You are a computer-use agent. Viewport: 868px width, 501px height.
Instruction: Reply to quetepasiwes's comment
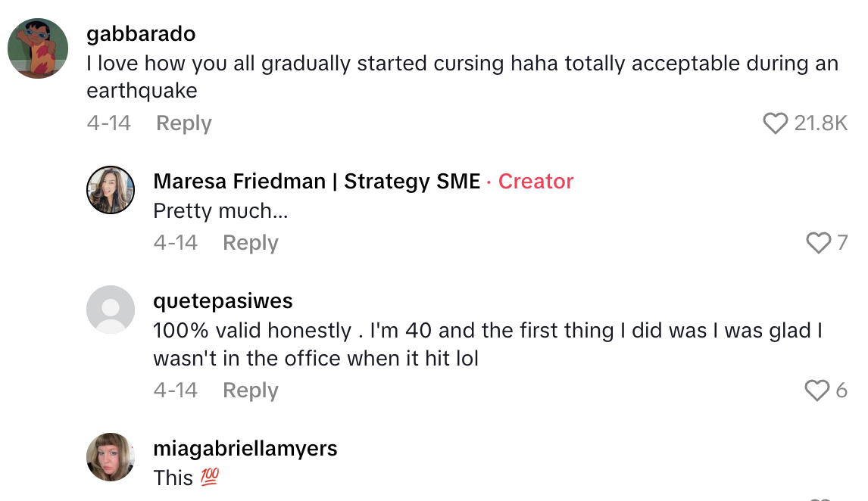(250, 391)
